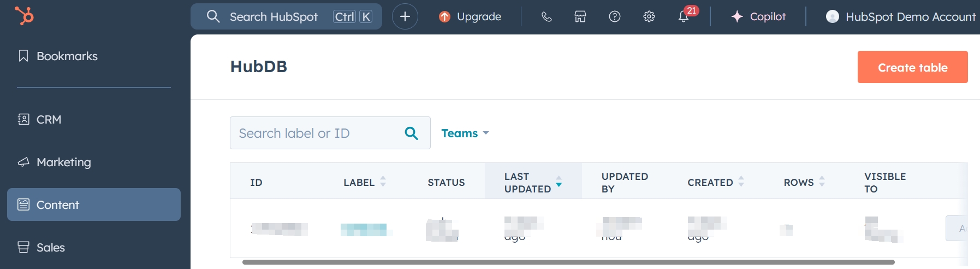This screenshot has height=269, width=980.
Task: Sort table by LABEL column
Action: click(x=365, y=182)
